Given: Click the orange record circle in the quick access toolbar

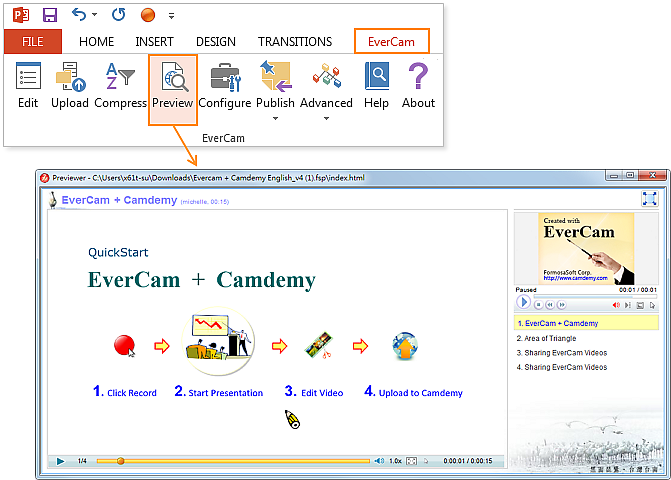Looking at the screenshot, I should tap(148, 15).
